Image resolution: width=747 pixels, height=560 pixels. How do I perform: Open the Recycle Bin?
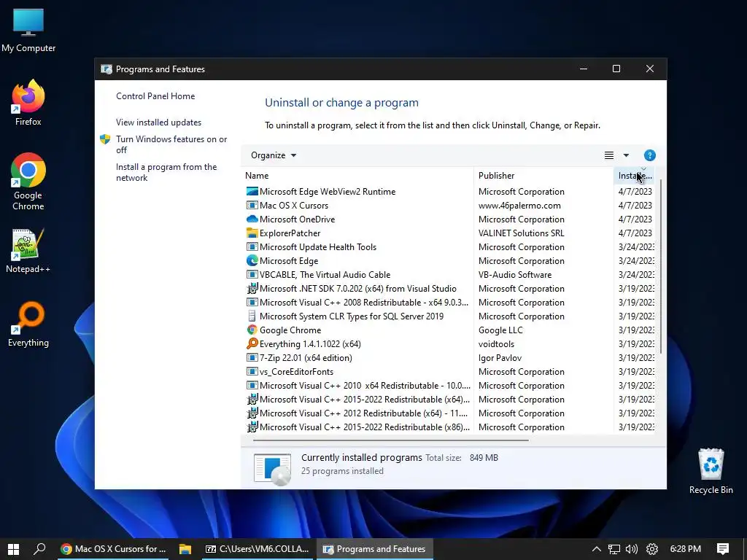click(x=711, y=472)
